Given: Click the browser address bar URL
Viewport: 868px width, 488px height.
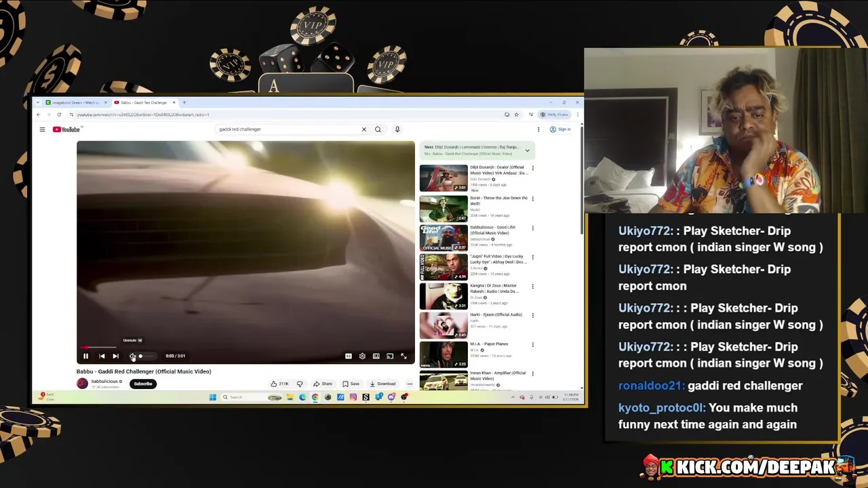Looking at the screenshot, I should coord(143,115).
